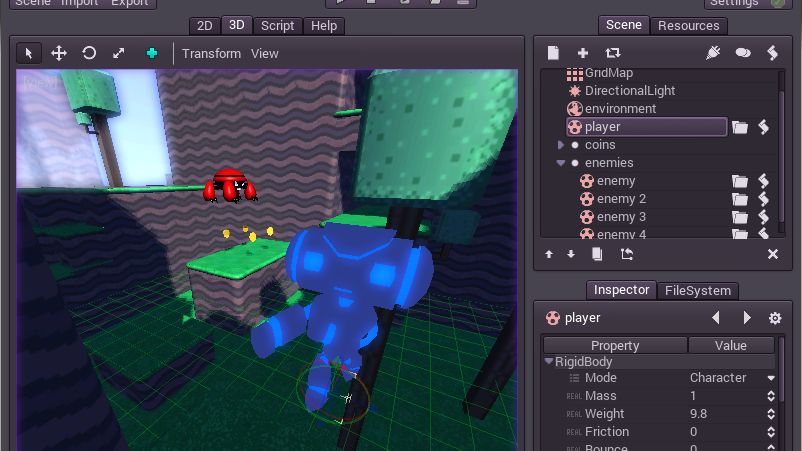Image resolution: width=802 pixels, height=451 pixels.
Task: Click the Property column header
Action: 615,346
